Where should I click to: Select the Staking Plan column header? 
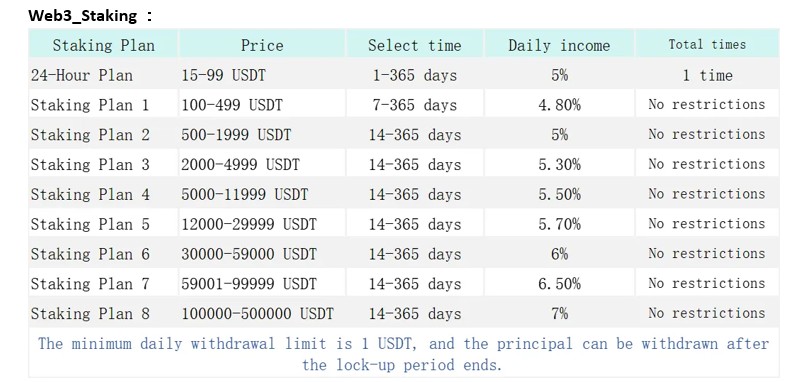103,45
